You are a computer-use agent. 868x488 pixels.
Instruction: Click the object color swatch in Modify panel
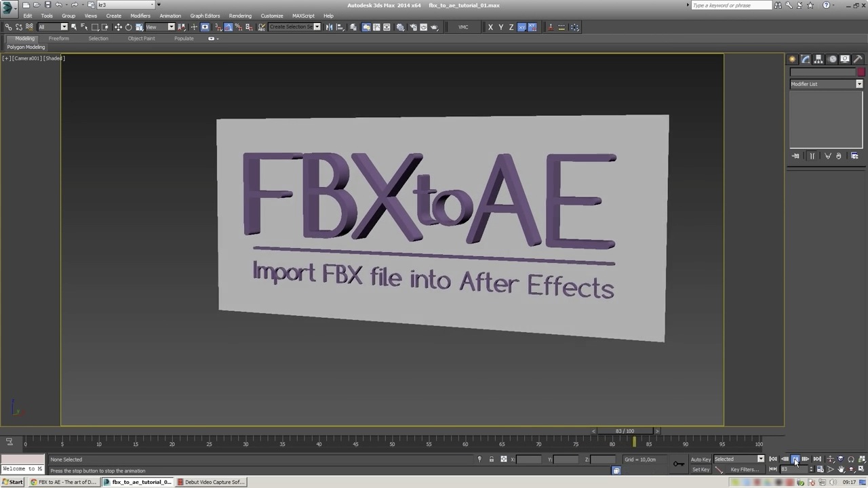point(861,72)
